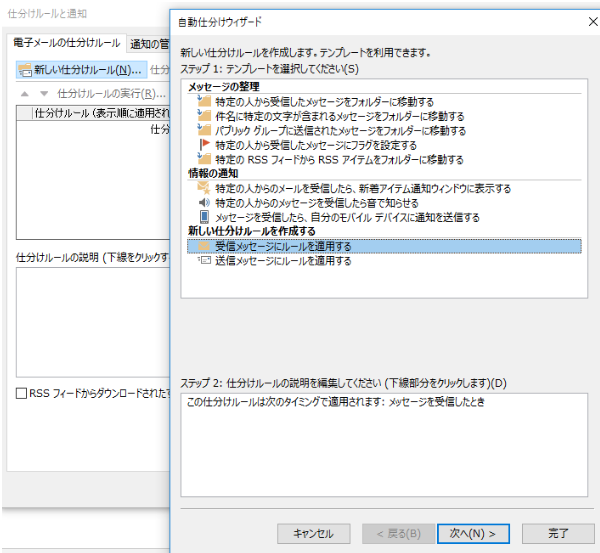Move rule down with the down arrow

point(44,94)
